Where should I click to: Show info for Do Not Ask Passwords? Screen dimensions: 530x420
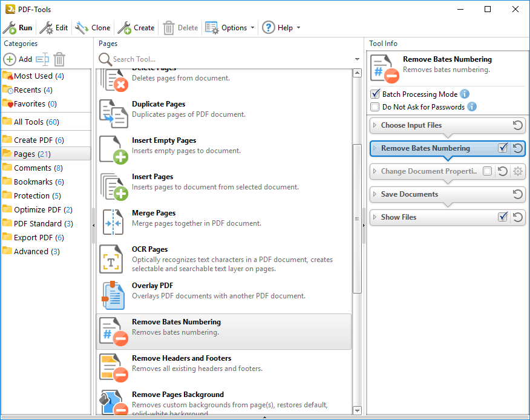pyautogui.click(x=472, y=107)
